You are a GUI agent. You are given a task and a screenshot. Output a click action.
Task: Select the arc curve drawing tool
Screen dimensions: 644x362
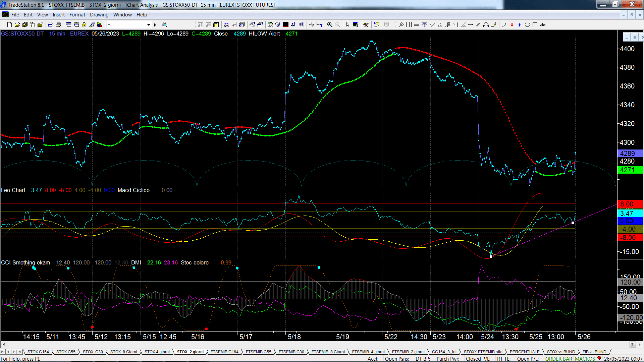pos(504,24)
